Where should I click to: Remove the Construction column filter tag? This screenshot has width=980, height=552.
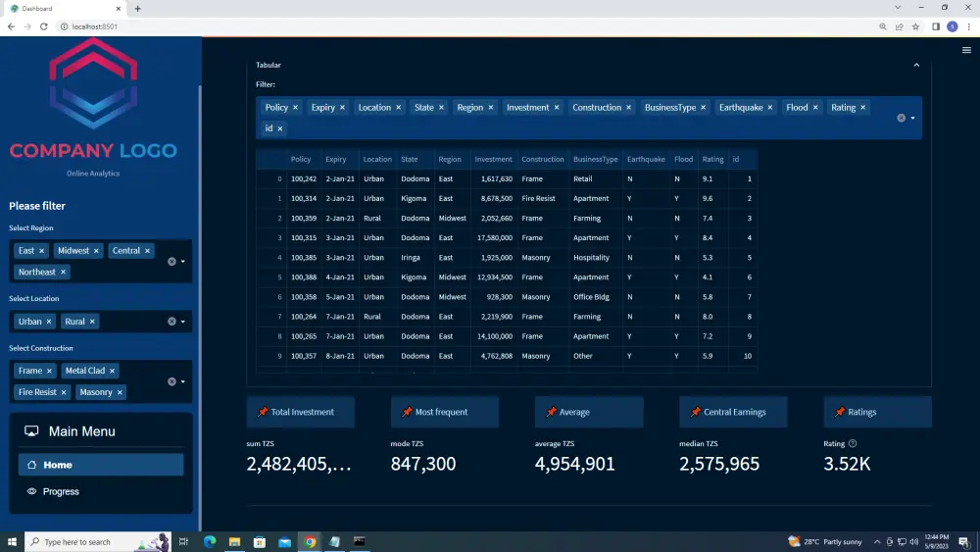click(629, 108)
